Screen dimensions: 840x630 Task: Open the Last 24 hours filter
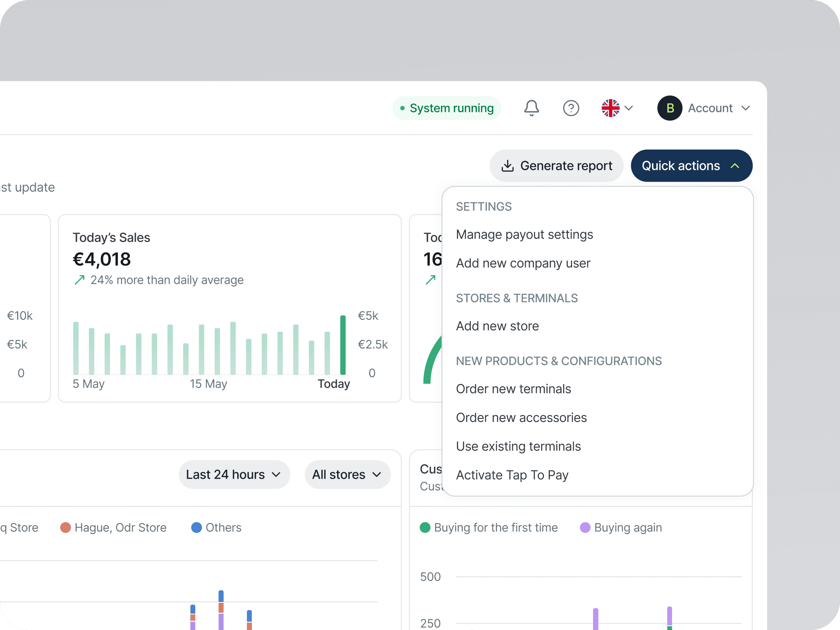[x=234, y=474]
